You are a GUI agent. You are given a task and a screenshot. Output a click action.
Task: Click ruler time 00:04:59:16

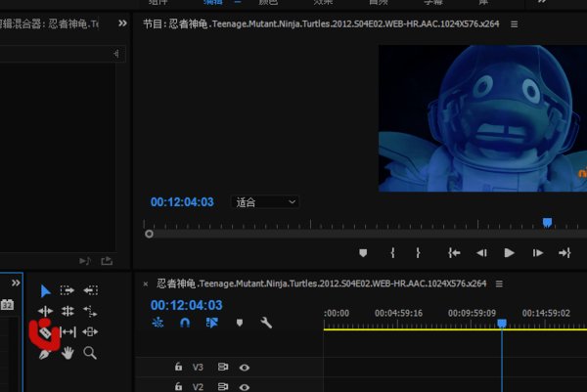click(399, 313)
